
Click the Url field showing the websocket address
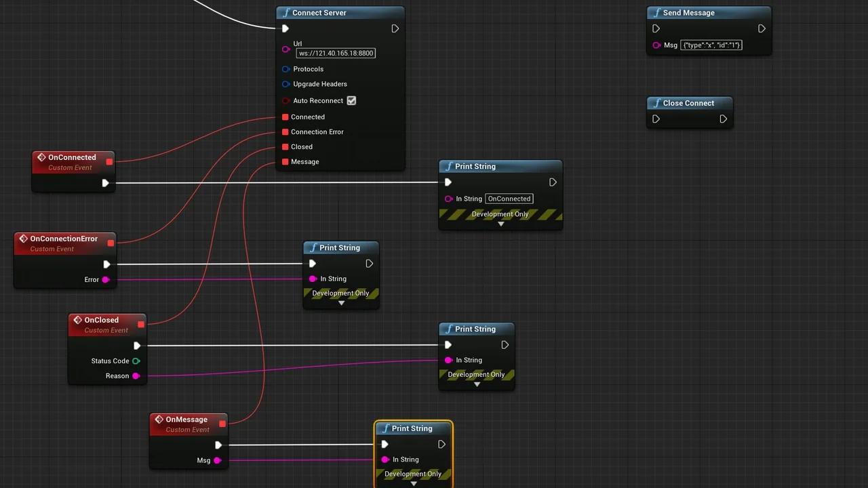coord(335,53)
